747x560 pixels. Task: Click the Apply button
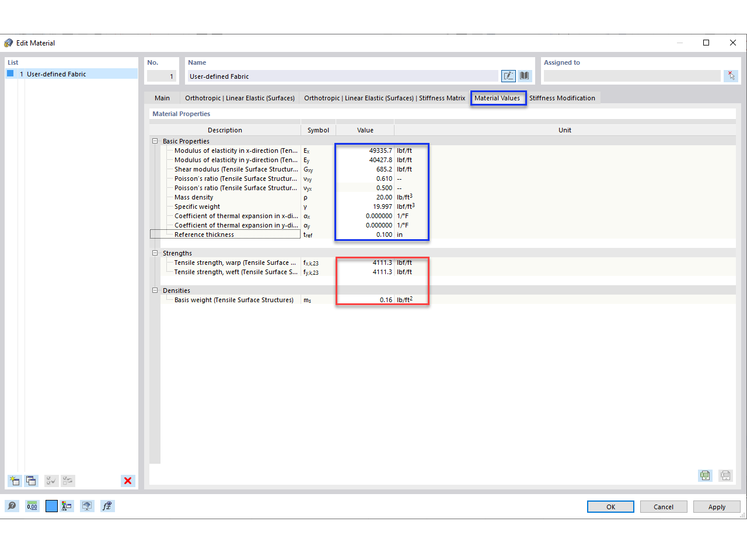pos(717,507)
